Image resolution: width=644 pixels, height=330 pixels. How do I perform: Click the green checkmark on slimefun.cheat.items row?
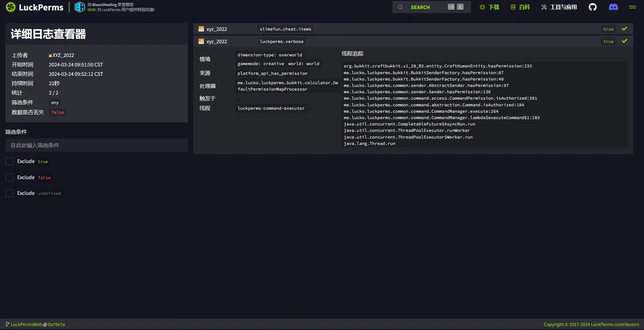624,29
